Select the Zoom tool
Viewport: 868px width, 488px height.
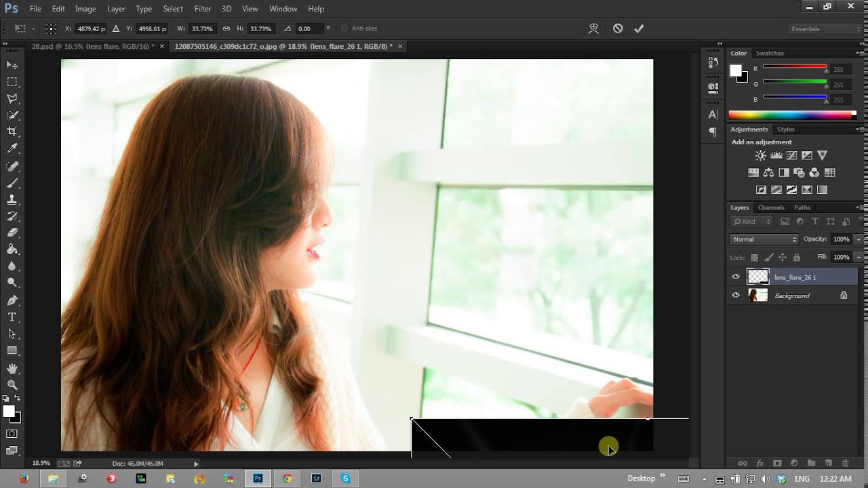point(12,384)
